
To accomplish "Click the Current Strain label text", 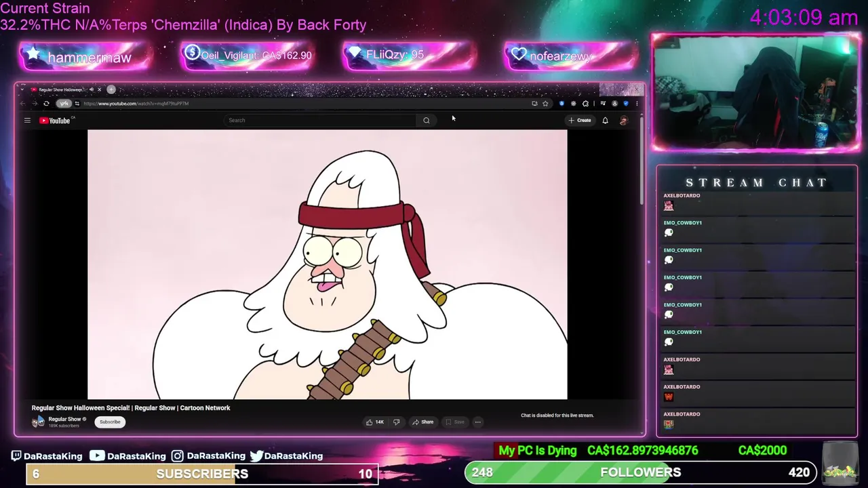I will click(45, 9).
